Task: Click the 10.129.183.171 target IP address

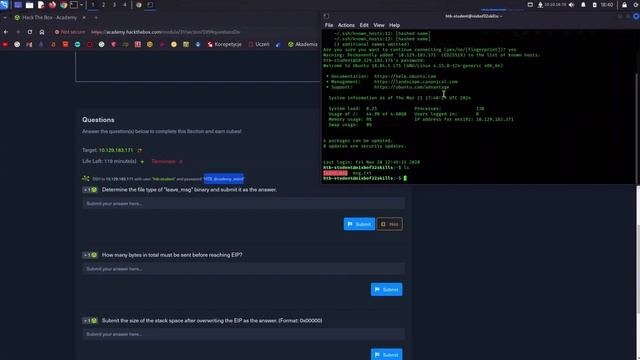Action: click(116, 150)
